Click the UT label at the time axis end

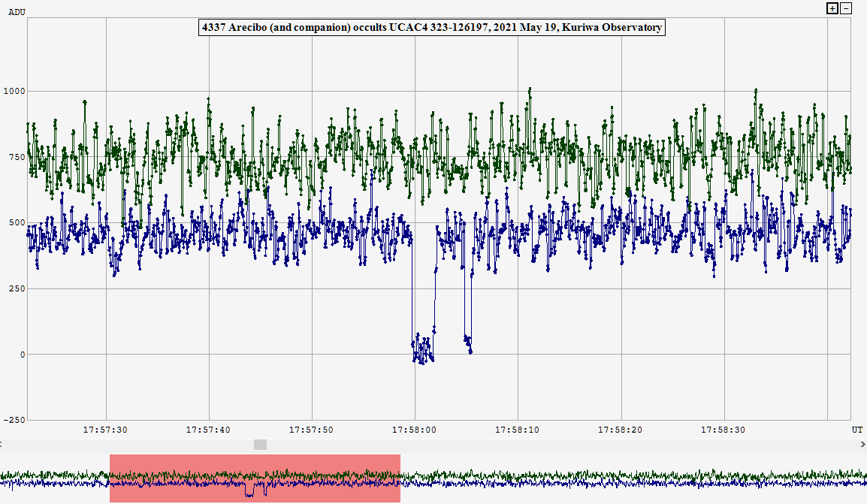point(857,430)
